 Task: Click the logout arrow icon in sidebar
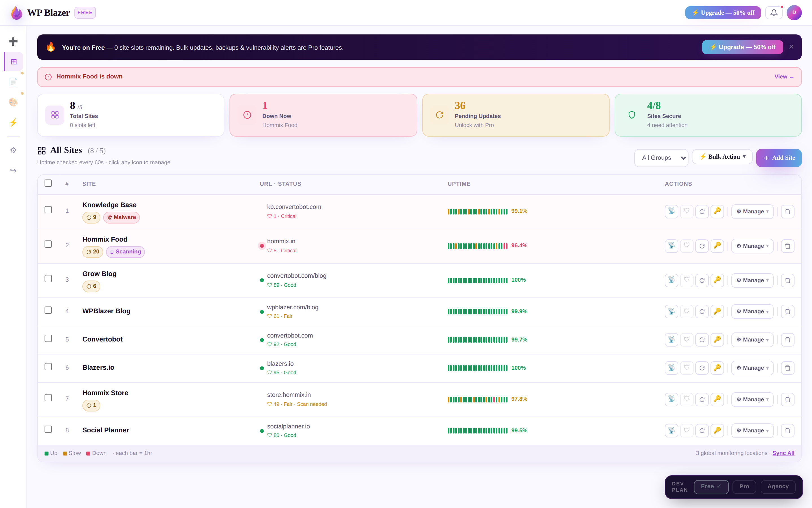pos(13,171)
